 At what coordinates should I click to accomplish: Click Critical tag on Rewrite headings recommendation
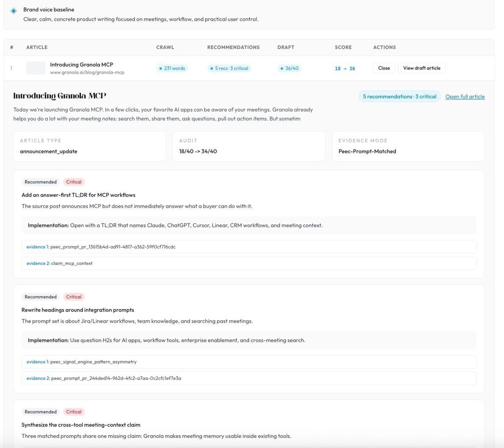[x=74, y=297]
